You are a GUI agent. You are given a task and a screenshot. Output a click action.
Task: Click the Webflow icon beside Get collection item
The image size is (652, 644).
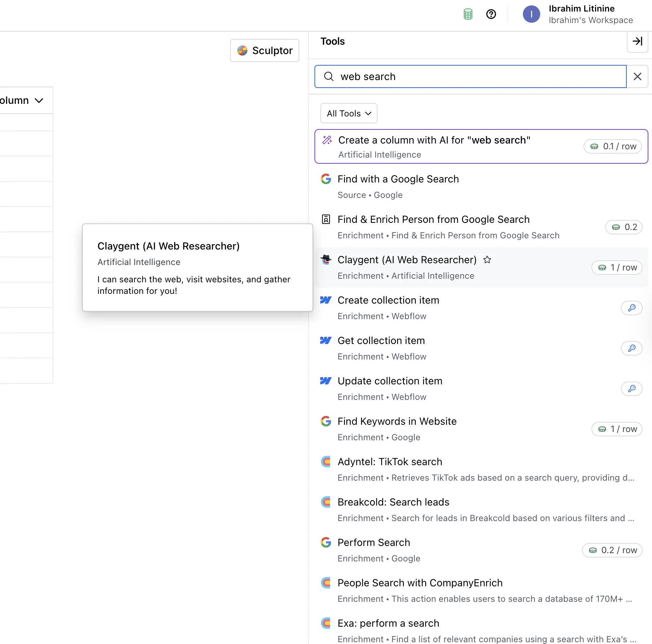(x=326, y=340)
